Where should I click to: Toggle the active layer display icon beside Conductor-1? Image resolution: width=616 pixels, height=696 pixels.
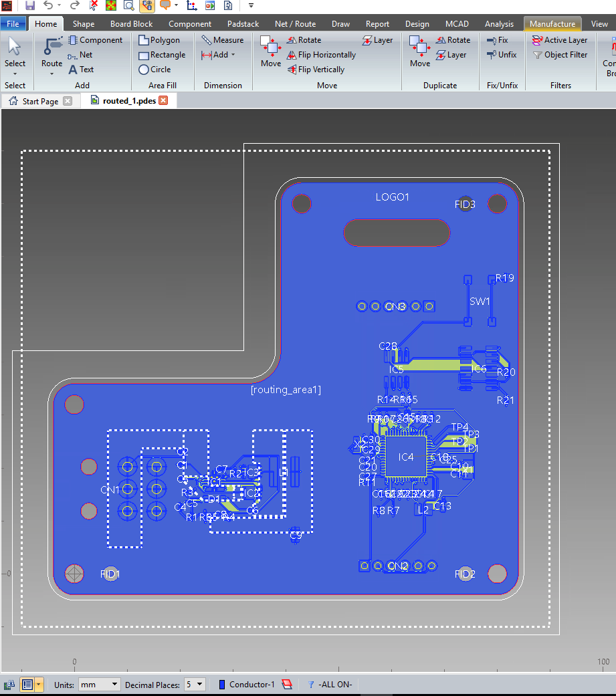286,685
